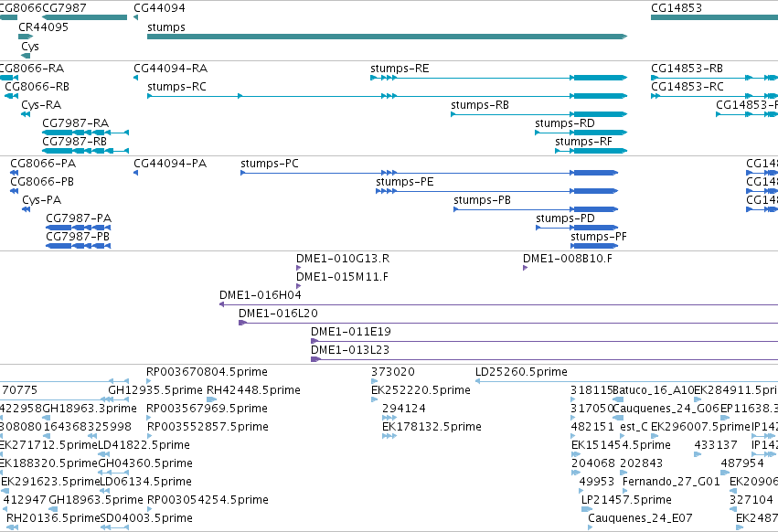Select EST EK151454.5prime
The image size is (778, 532).
[576, 454]
